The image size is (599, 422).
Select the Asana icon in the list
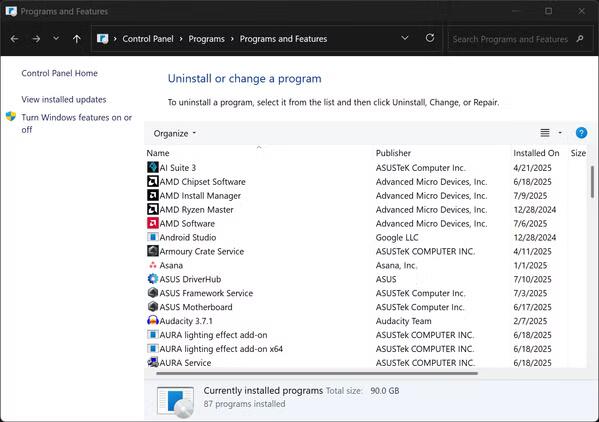point(152,265)
